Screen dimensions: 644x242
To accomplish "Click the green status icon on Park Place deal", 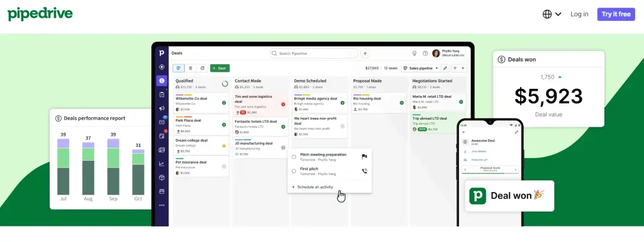I will (x=224, y=125).
